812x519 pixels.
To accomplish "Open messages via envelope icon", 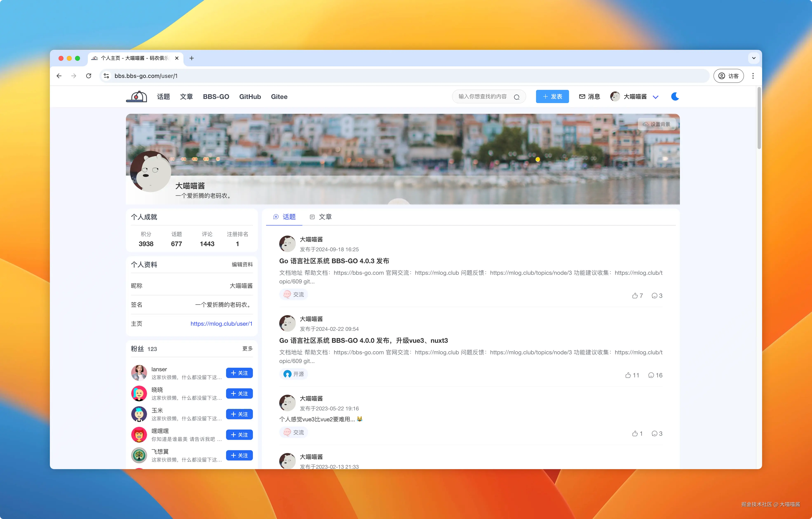I will pos(582,96).
